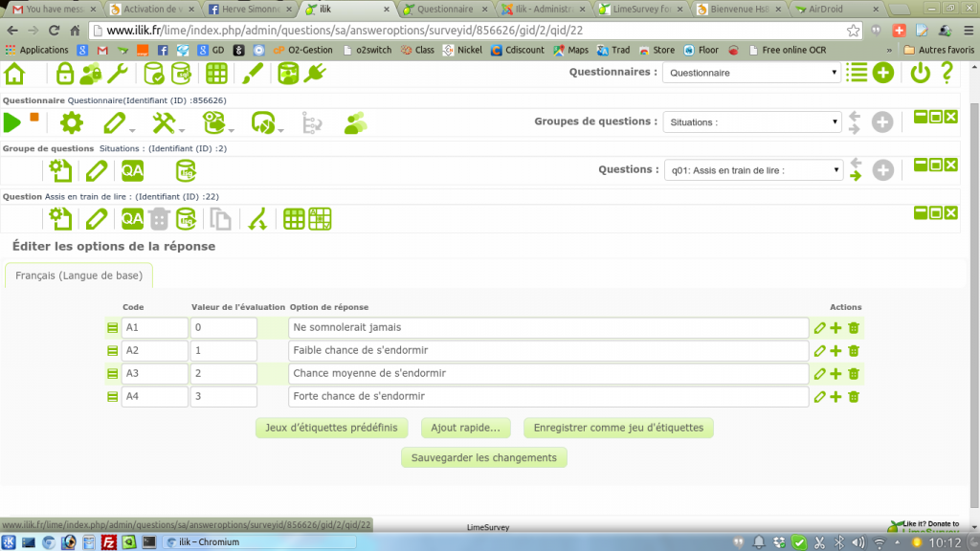Switch to Herve Simonne Facebook tab
The image size is (980, 551).
(250, 10)
